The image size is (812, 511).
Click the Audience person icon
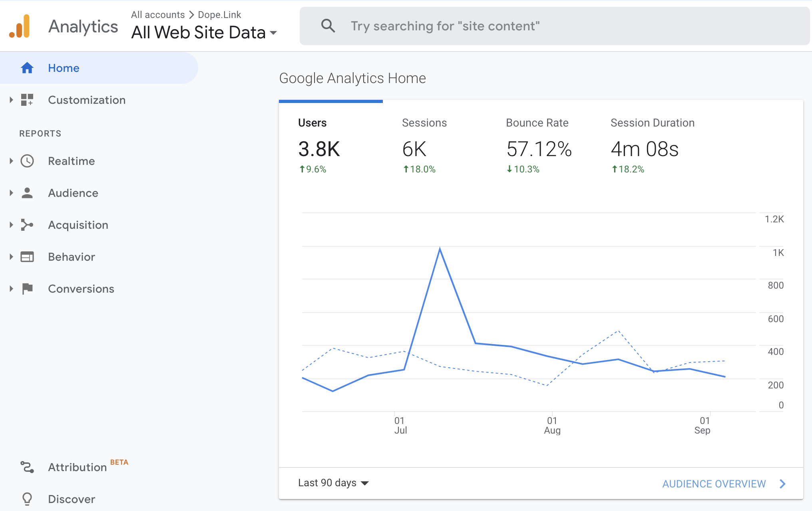27,193
